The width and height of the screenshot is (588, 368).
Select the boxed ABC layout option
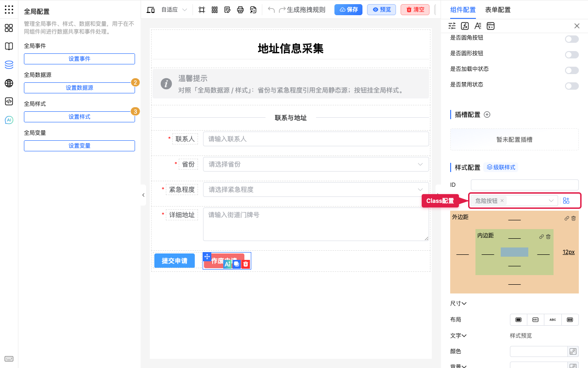(536, 320)
